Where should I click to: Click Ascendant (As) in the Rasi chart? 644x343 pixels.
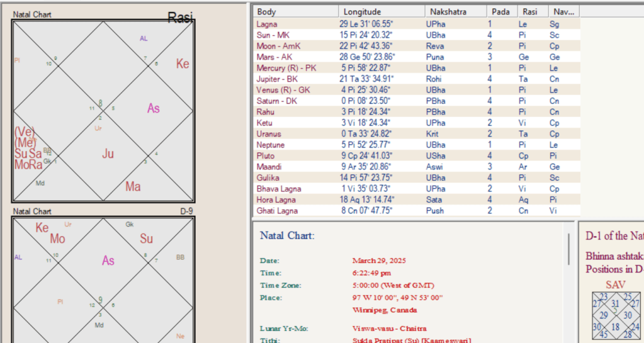click(x=154, y=108)
